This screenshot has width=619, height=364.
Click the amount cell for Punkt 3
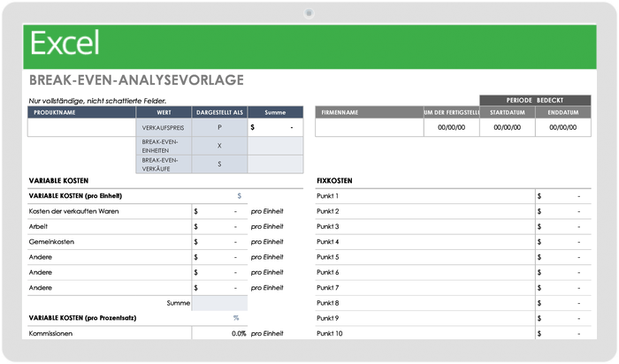point(563,227)
